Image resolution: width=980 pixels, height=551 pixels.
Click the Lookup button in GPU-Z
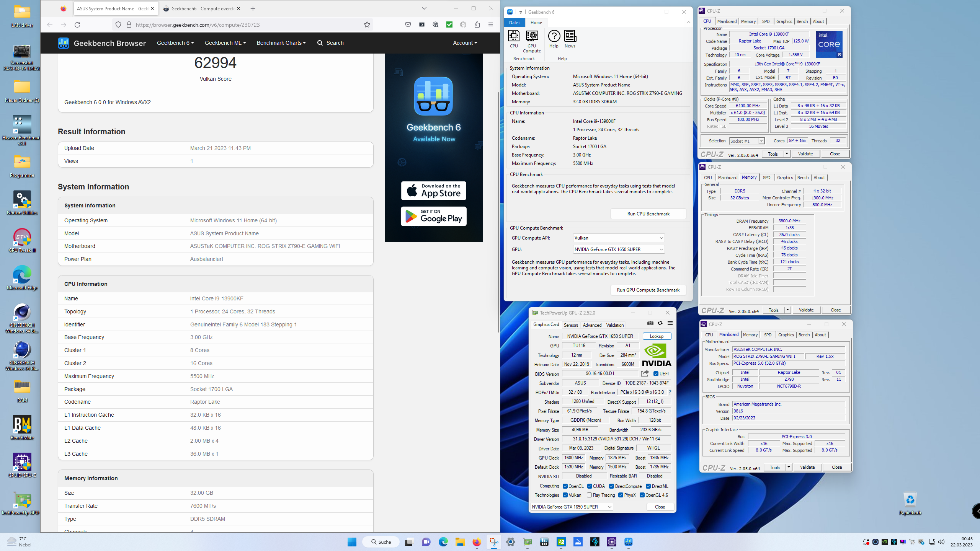pyautogui.click(x=657, y=336)
